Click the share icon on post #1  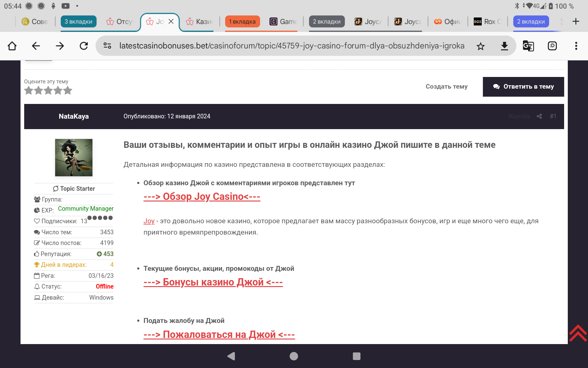(539, 116)
